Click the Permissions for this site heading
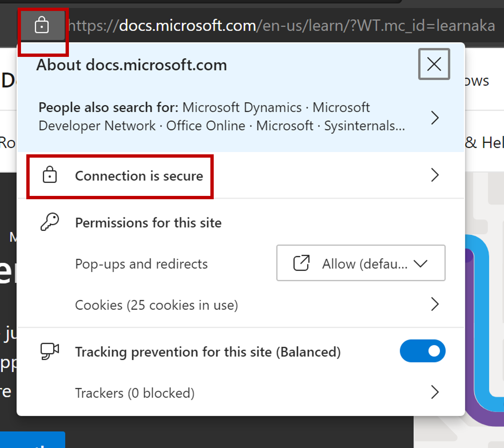Viewport: 504px width, 448px height. click(148, 223)
